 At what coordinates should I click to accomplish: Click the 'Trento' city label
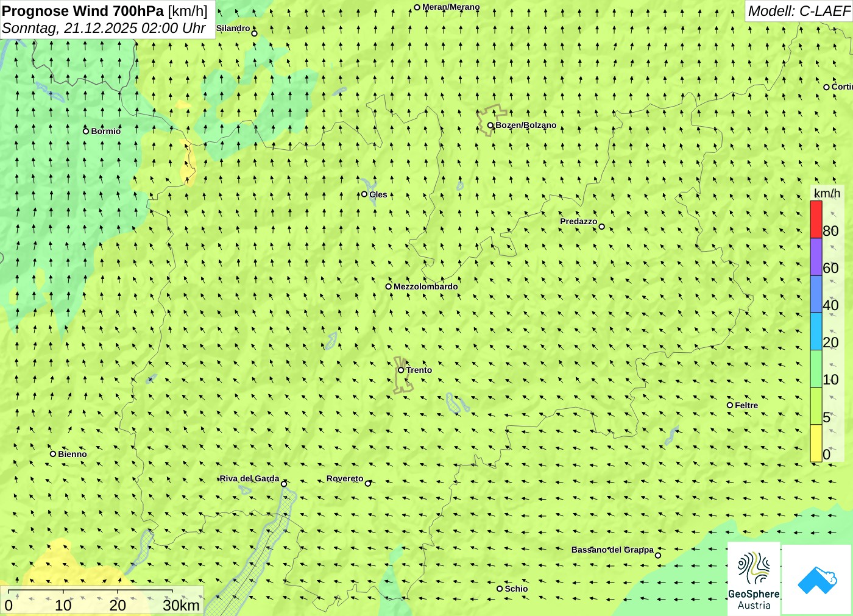click(419, 370)
